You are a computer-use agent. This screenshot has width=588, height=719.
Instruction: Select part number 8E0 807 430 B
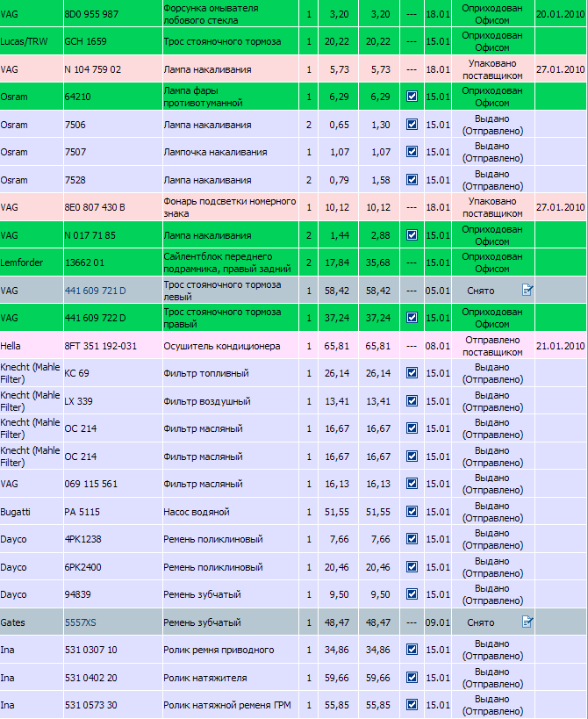[95, 207]
